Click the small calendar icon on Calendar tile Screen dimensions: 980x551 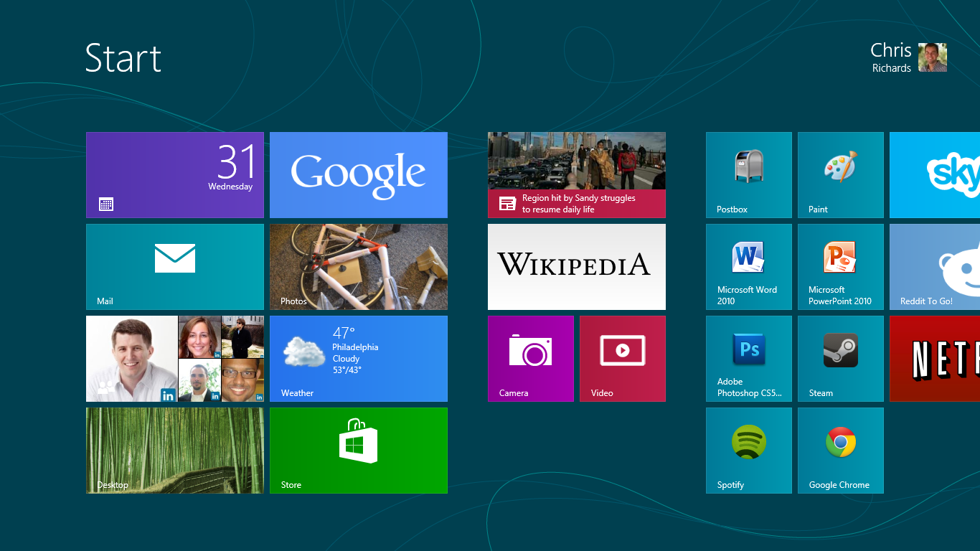click(x=106, y=204)
